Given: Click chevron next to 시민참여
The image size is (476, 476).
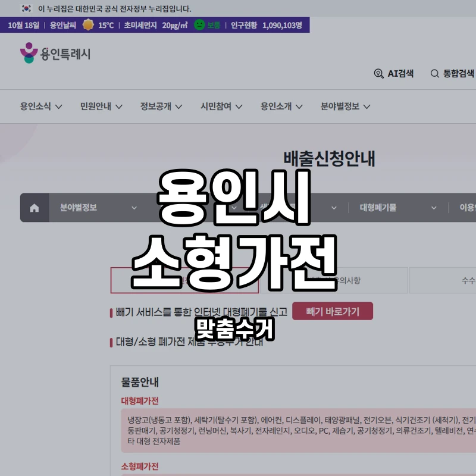Looking at the screenshot, I should pos(239,107).
